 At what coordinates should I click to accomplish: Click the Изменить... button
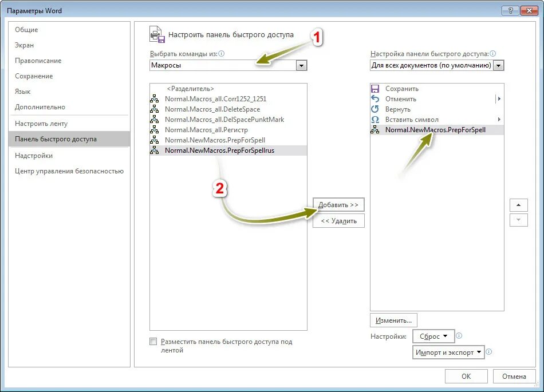point(393,320)
